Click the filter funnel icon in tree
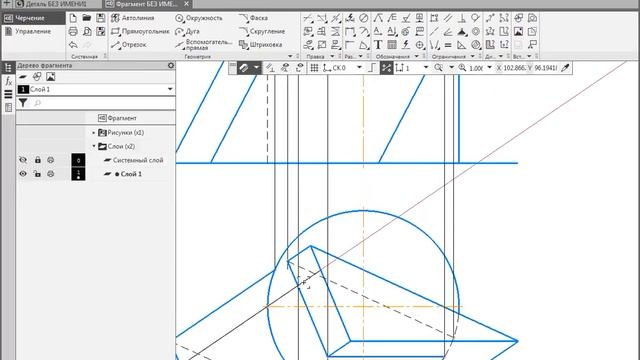This screenshot has width=640, height=360. tap(23, 103)
